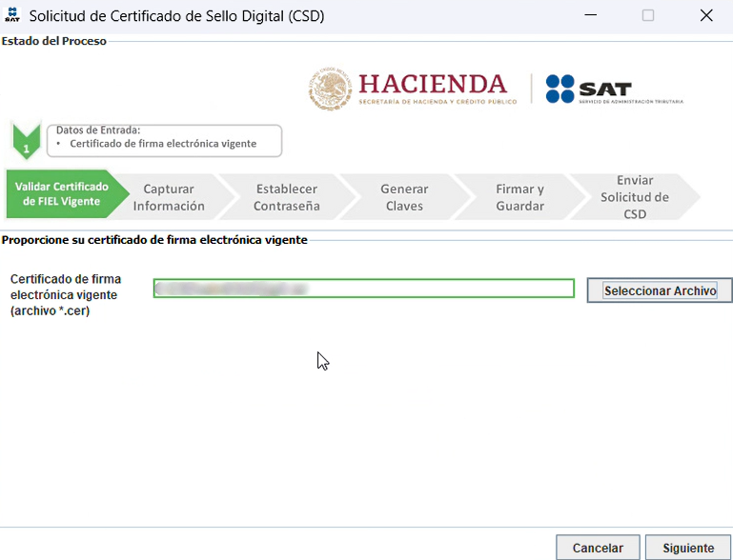
Task: Click the Certificado de firma electrónica vigente label
Action: pyautogui.click(x=65, y=294)
